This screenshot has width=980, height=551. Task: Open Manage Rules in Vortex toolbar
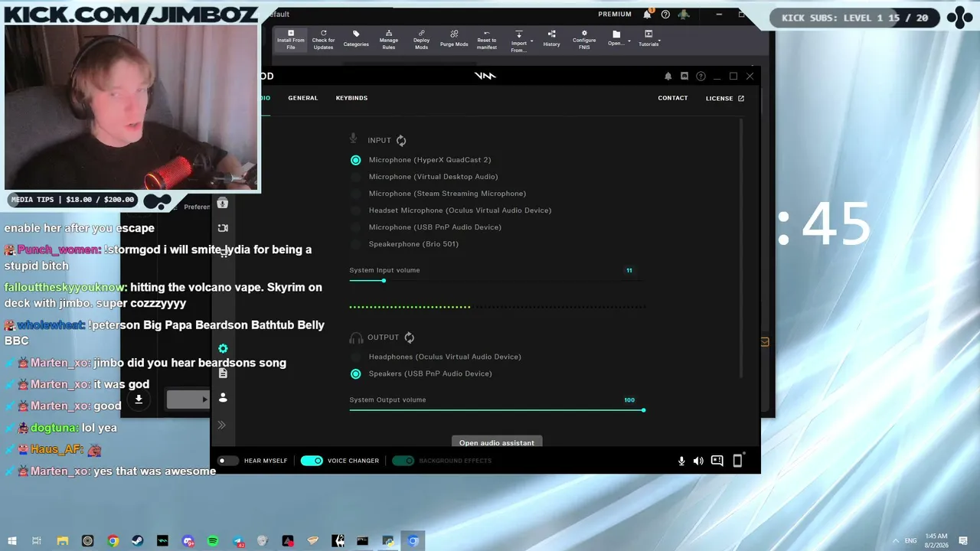coord(389,41)
